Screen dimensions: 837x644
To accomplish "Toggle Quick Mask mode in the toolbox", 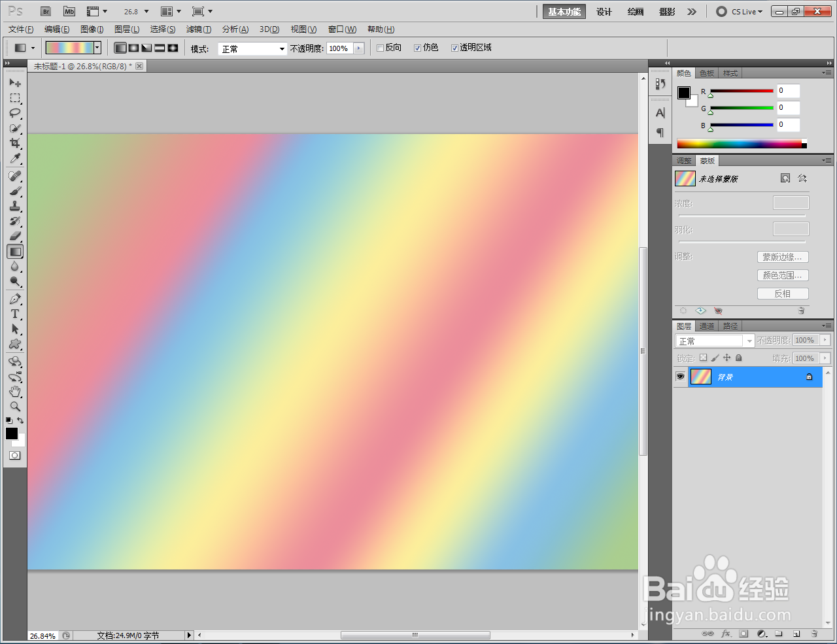I will (x=15, y=455).
